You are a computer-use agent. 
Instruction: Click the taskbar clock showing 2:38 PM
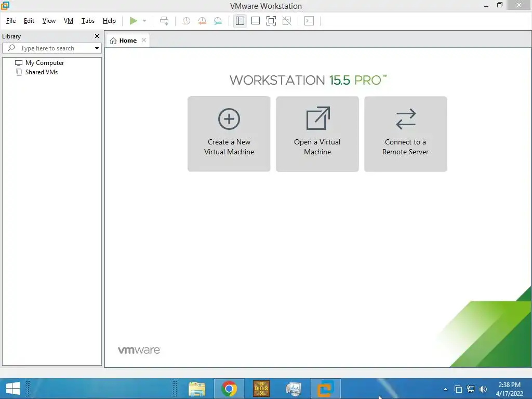pos(509,389)
